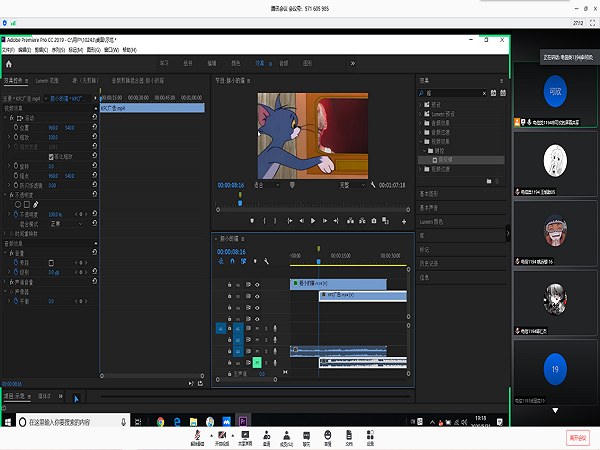Click Chrome icon in Windows taskbar
The width and height of the screenshot is (600, 450).
160,424
